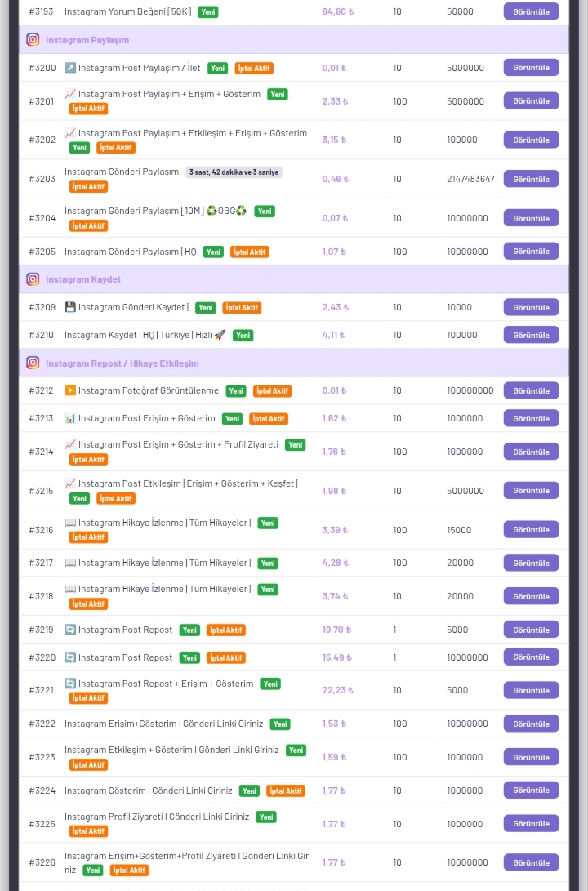This screenshot has height=891, width=588.
Task: Click price 64,60 ₺ for service #3193
Action: coord(338,11)
